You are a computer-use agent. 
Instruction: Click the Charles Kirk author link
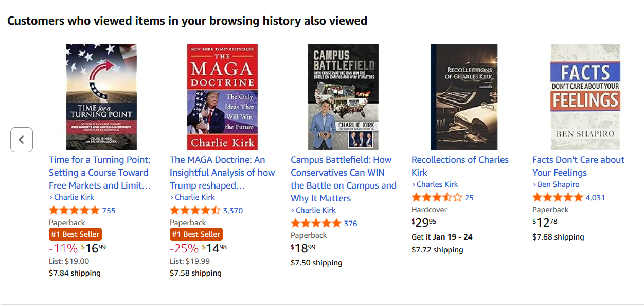[437, 184]
